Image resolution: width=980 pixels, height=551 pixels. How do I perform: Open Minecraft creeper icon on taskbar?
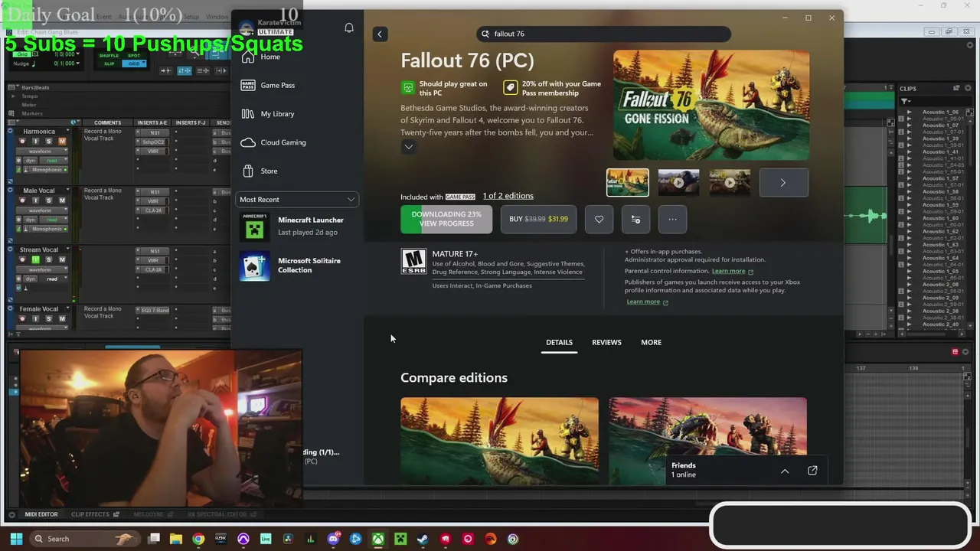coord(400,539)
